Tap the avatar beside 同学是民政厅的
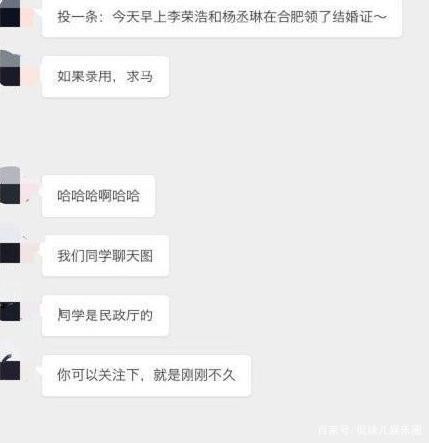This screenshot has width=429, height=443. [10, 311]
